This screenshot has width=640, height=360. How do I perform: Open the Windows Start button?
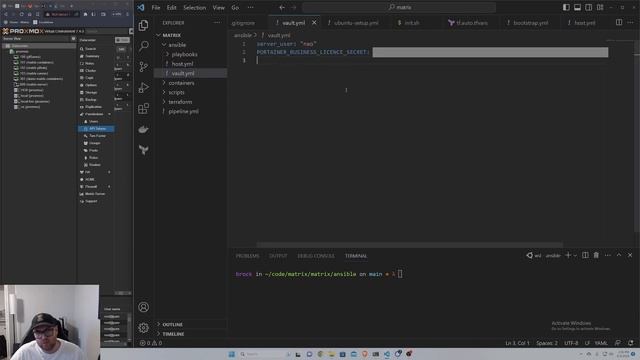pyautogui.click(x=231, y=354)
